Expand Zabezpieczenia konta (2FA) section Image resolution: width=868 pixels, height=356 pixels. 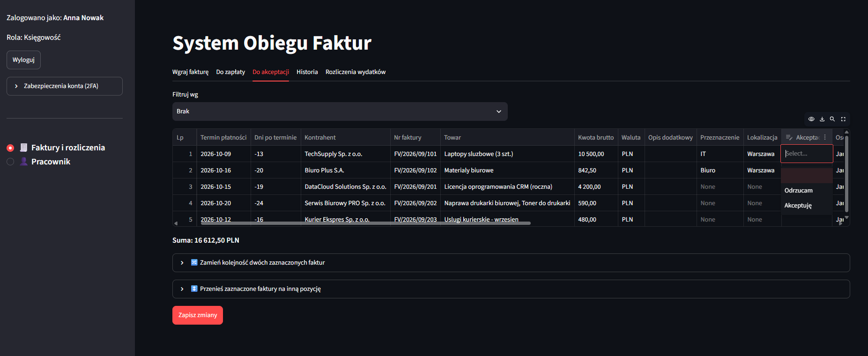point(65,86)
